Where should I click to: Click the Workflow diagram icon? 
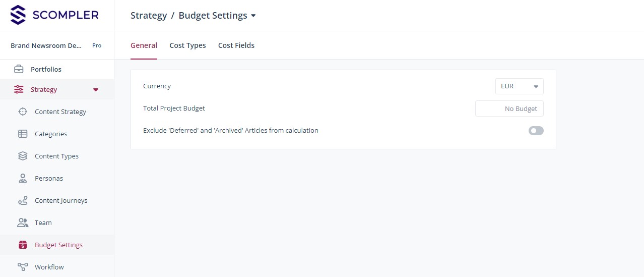click(23, 267)
